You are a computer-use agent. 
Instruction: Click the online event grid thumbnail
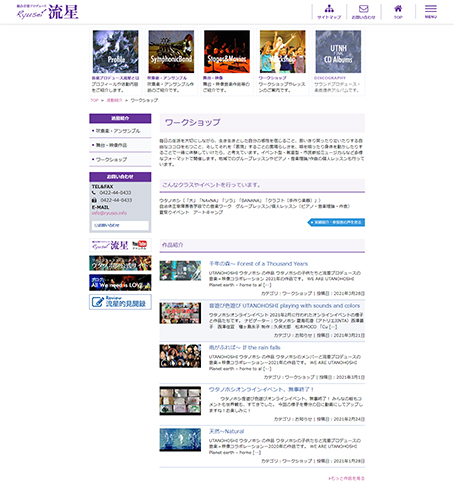(x=180, y=401)
